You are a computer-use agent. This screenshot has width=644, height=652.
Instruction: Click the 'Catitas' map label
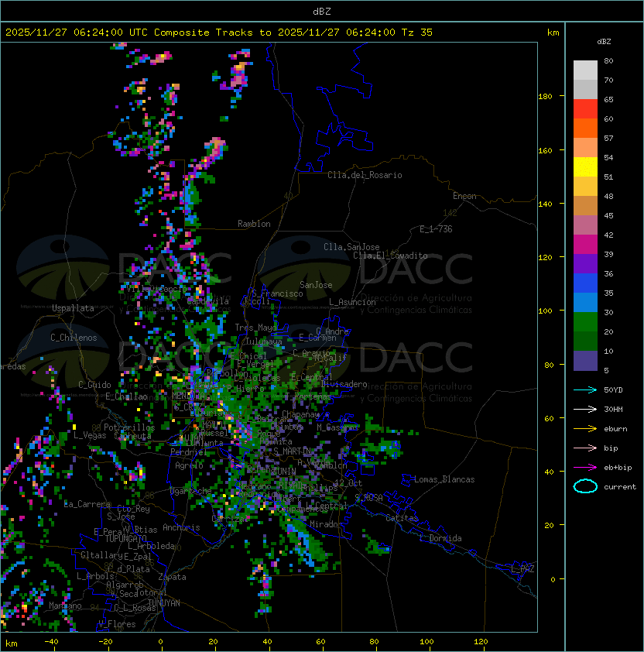pyautogui.click(x=402, y=518)
